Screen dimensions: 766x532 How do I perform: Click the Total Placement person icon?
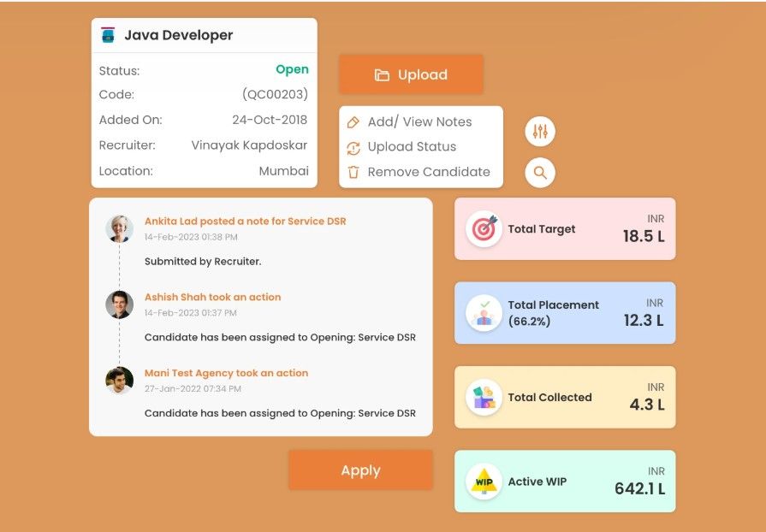click(x=484, y=313)
